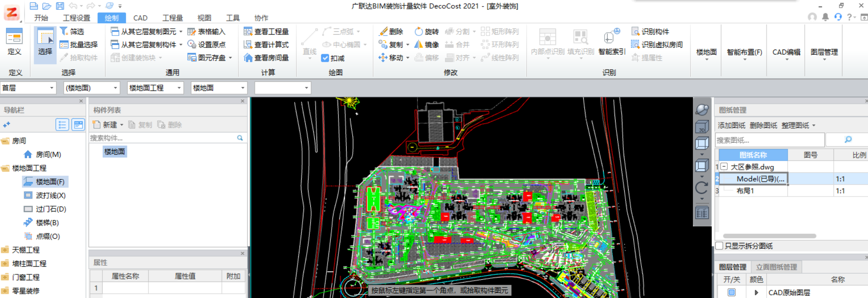The width and height of the screenshot is (868, 298).
Task: Switch to 立面图纸管理 tab
Action: coord(776,267)
